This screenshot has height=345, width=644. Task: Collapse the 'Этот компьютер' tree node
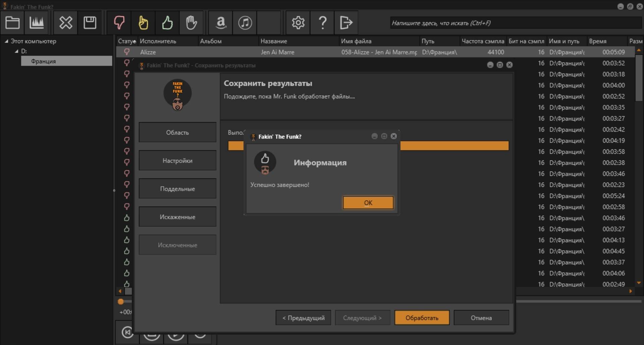click(x=6, y=41)
